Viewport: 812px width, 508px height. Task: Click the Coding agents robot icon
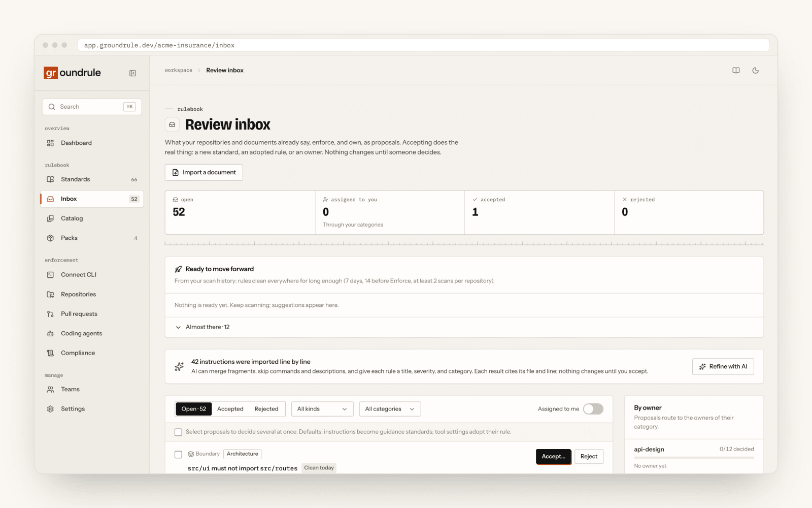(50, 334)
